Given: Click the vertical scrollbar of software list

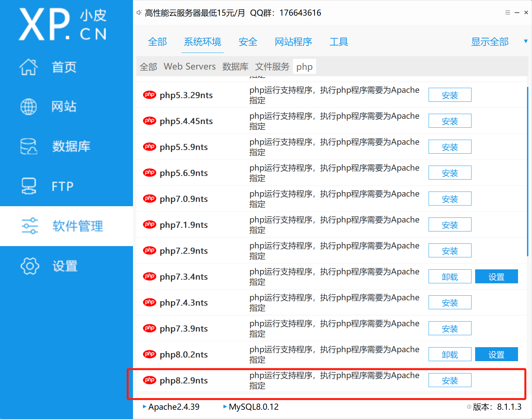Looking at the screenshot, I should coord(528,171).
